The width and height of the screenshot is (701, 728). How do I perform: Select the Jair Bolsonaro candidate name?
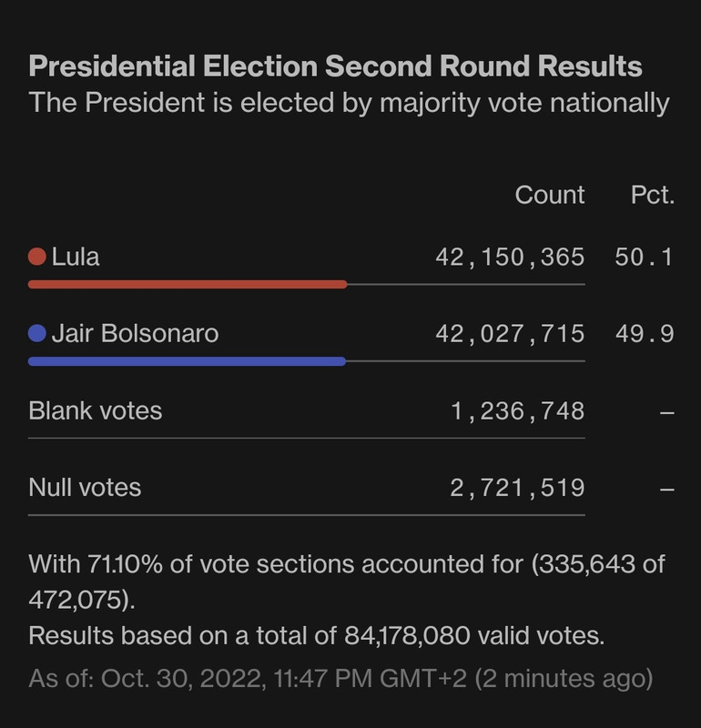click(x=135, y=333)
